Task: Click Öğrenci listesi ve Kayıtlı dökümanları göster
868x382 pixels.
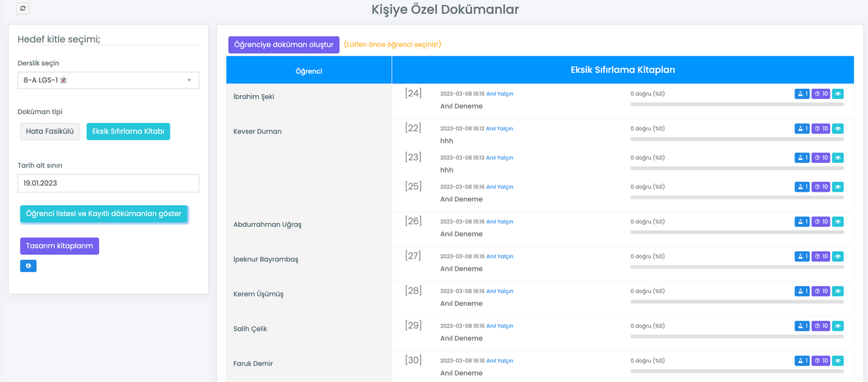Action: [x=103, y=214]
